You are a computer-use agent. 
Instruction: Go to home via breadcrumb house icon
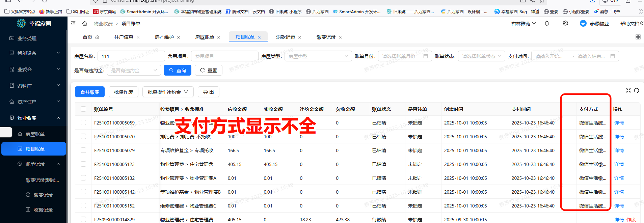[x=85, y=23]
